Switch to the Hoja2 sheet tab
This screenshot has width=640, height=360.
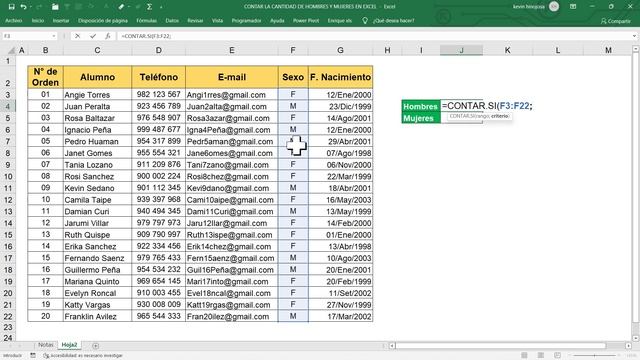tap(69, 345)
